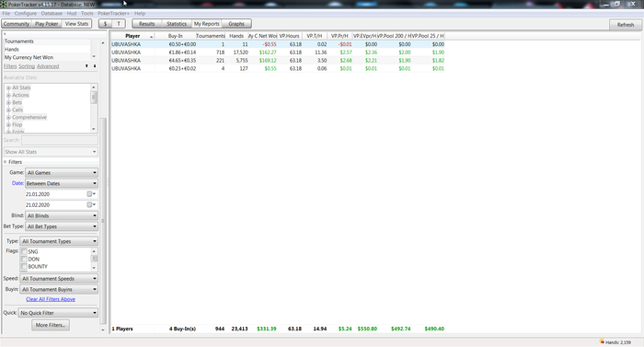Expand the Bets tree node
This screenshot has width=644, height=347.
click(x=8, y=103)
